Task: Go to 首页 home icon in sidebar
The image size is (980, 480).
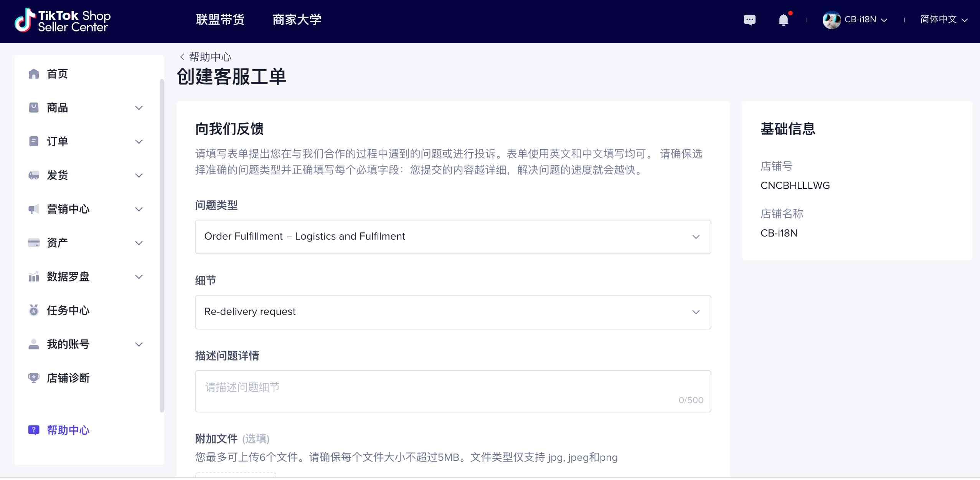Action: [34, 74]
